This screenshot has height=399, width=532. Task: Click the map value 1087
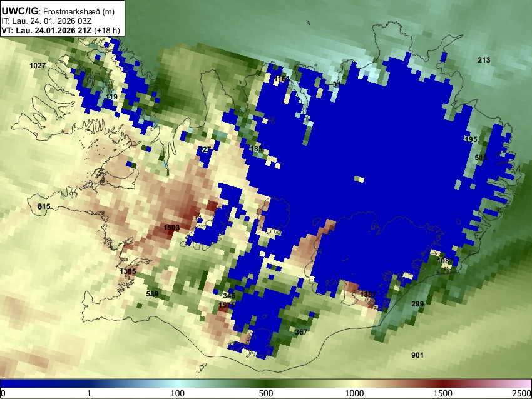(x=445, y=261)
